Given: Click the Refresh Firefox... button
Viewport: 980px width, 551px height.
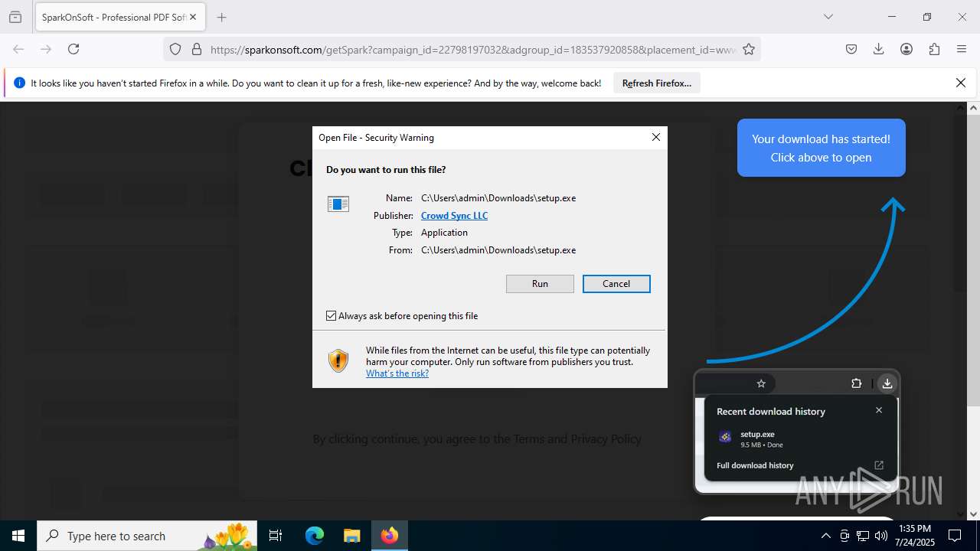Looking at the screenshot, I should click(x=657, y=83).
